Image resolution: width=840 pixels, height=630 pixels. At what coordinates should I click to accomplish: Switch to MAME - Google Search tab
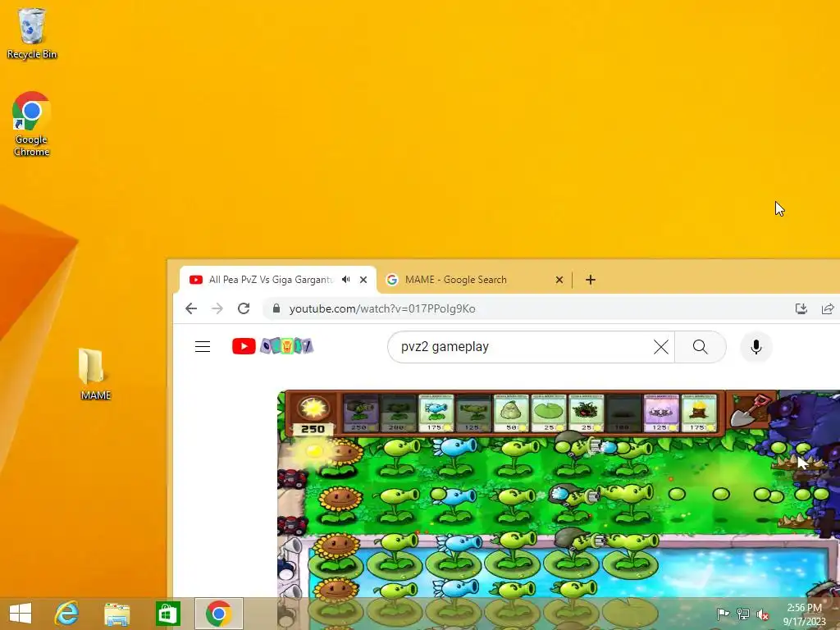475,280
